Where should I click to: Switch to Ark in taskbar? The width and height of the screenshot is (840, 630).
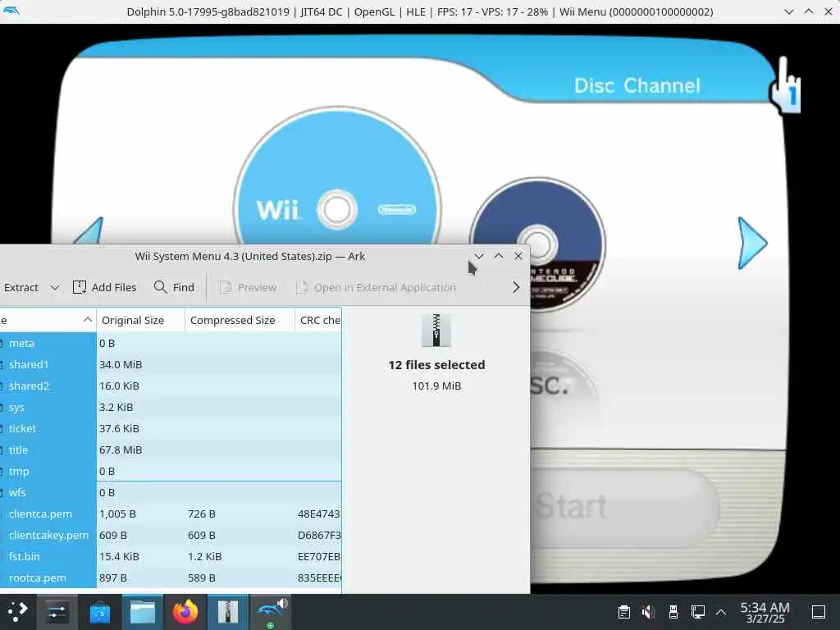point(228,611)
